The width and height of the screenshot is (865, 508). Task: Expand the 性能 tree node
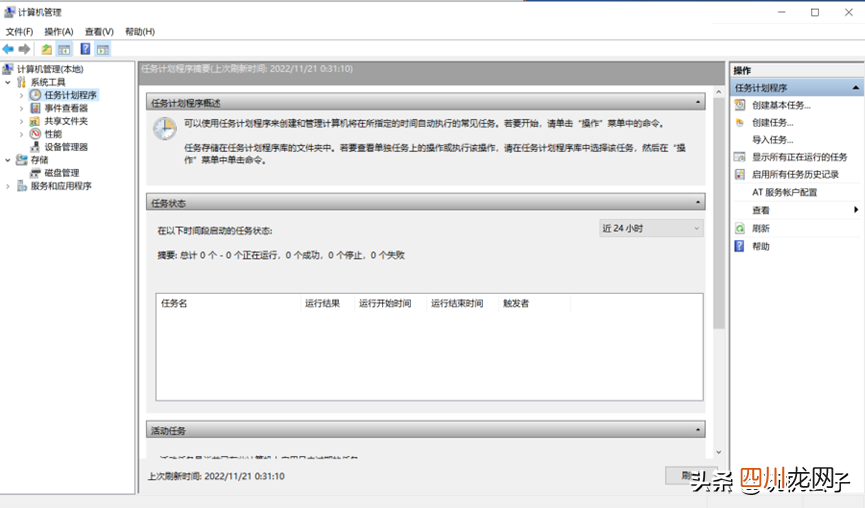pos(22,134)
